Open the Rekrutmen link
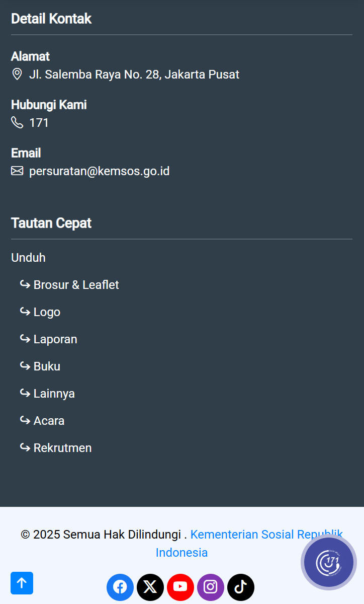Screen dimensions: 364x604 62,448
